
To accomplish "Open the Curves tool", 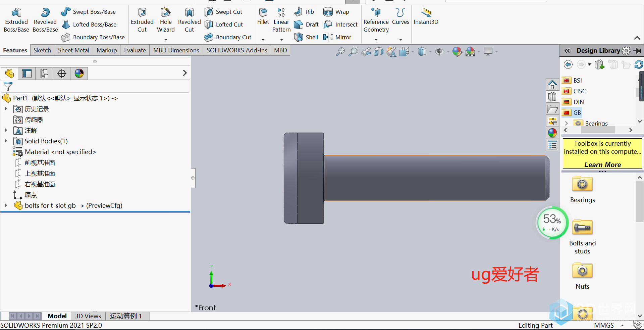I will coord(400,17).
